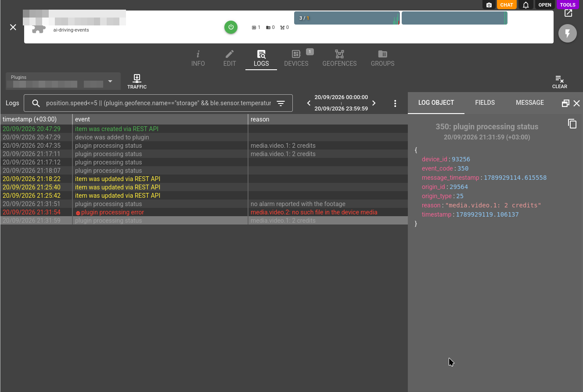Go to next date range arrow
This screenshot has height=392, width=583.
point(374,103)
